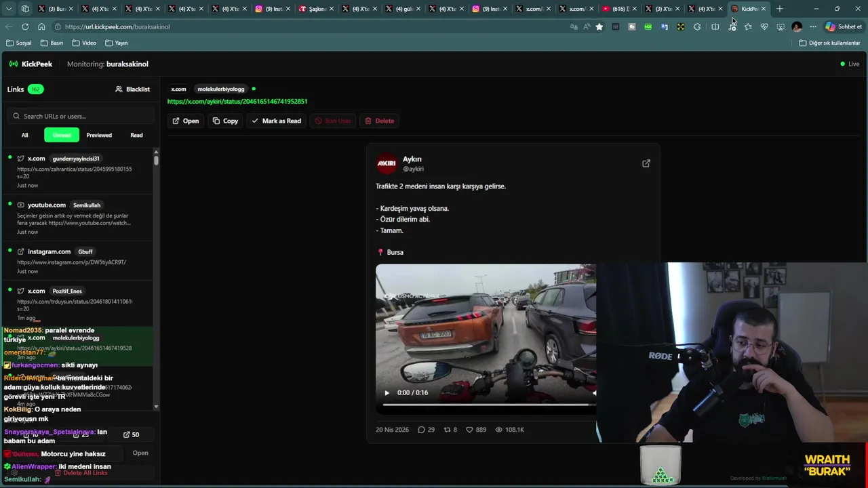Focus the Search URLs or users field

[81, 116]
